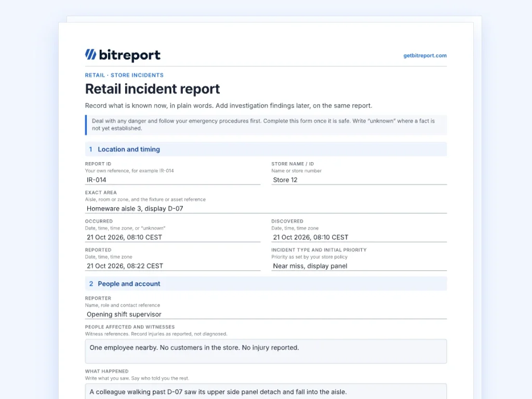Viewport: 532px width, 399px height.
Task: Select the Location and timing section header
Action: [x=265, y=149]
